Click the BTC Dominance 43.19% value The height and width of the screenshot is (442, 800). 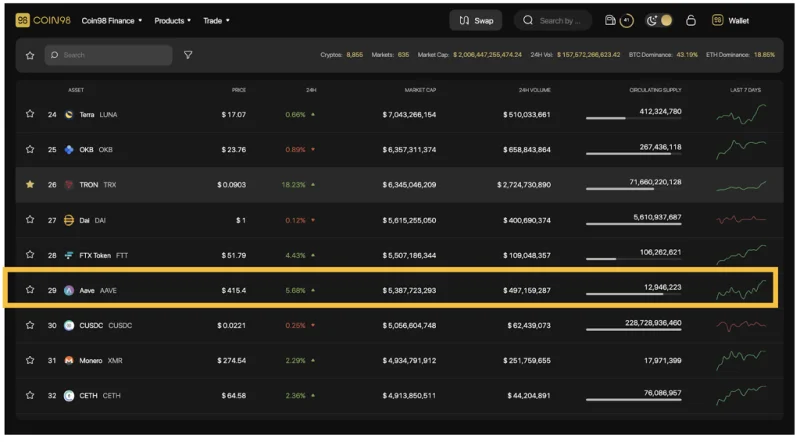tap(687, 55)
